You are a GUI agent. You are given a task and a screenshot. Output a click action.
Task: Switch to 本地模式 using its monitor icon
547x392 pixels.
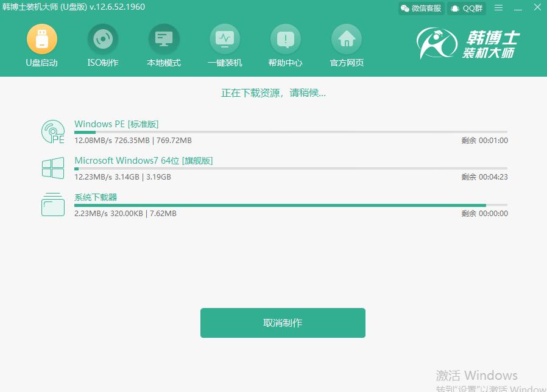tap(163, 38)
